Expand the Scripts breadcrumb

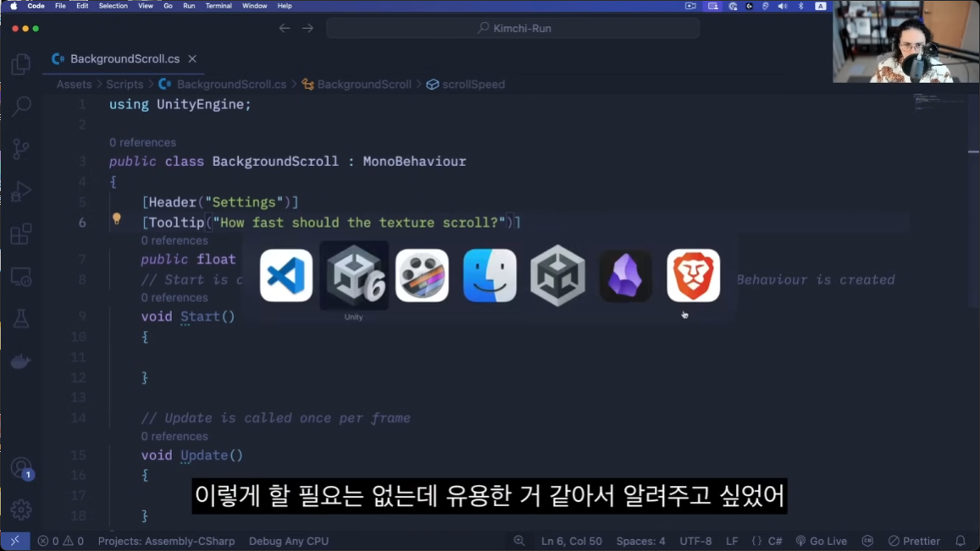(125, 85)
